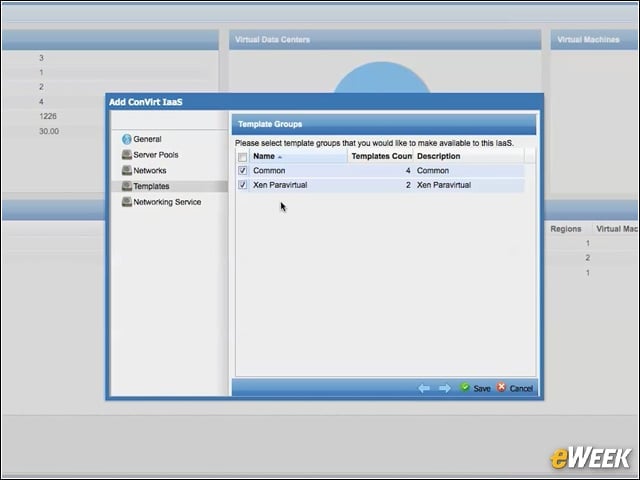Click the Common description cell
This screenshot has height=480, width=640.
click(433, 171)
